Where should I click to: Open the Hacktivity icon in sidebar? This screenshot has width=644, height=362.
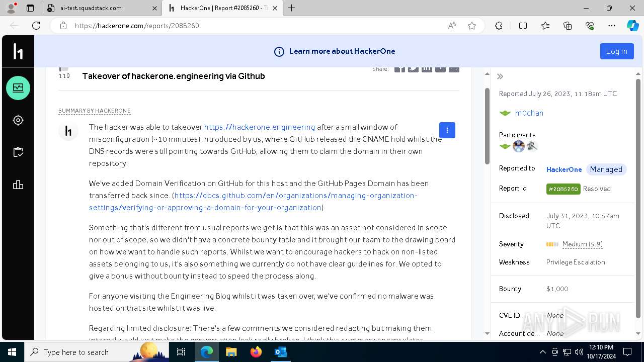[18, 88]
